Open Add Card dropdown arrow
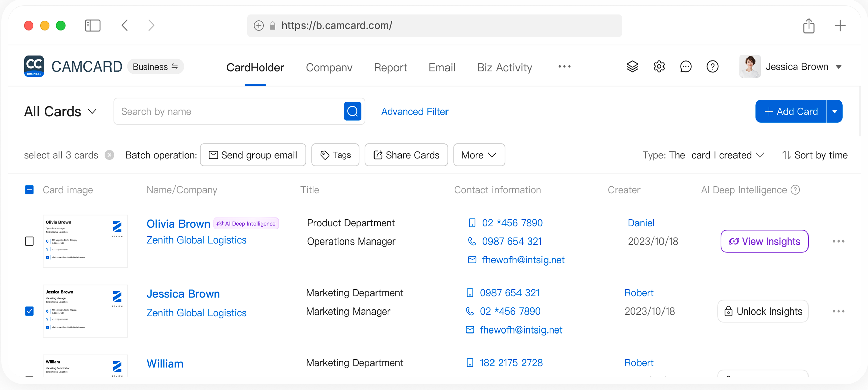The height and width of the screenshot is (390, 868). tap(834, 112)
